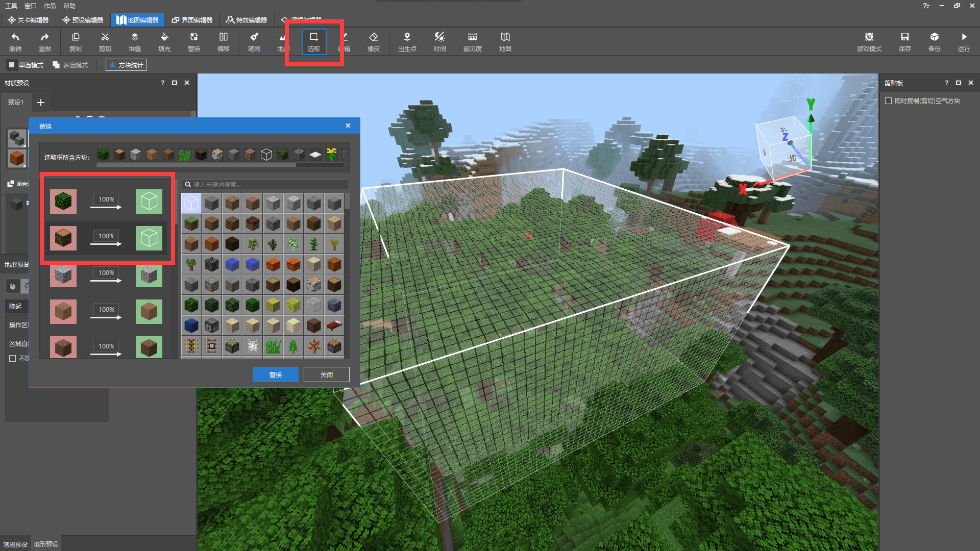Choose the 填充 fill bucket tool

[164, 42]
